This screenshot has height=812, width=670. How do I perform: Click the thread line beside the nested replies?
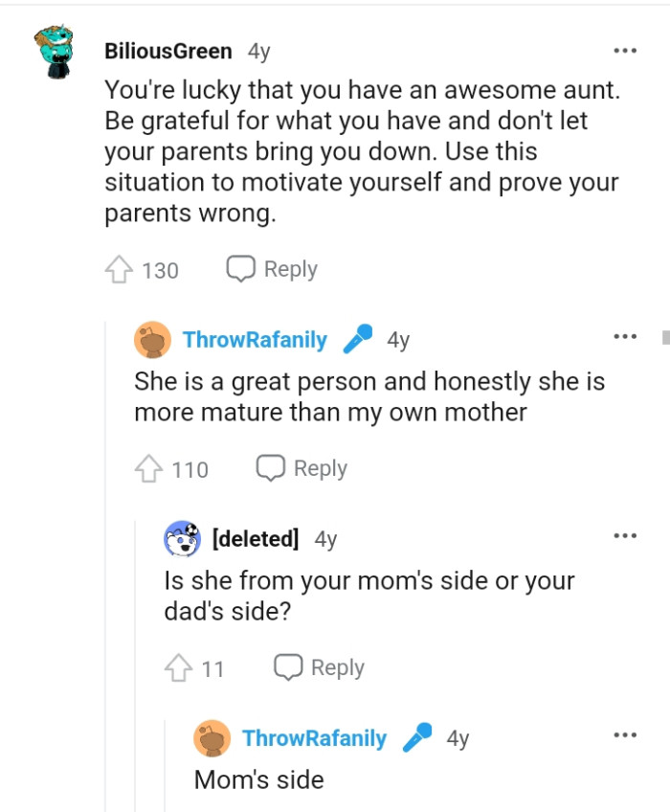click(x=104, y=575)
